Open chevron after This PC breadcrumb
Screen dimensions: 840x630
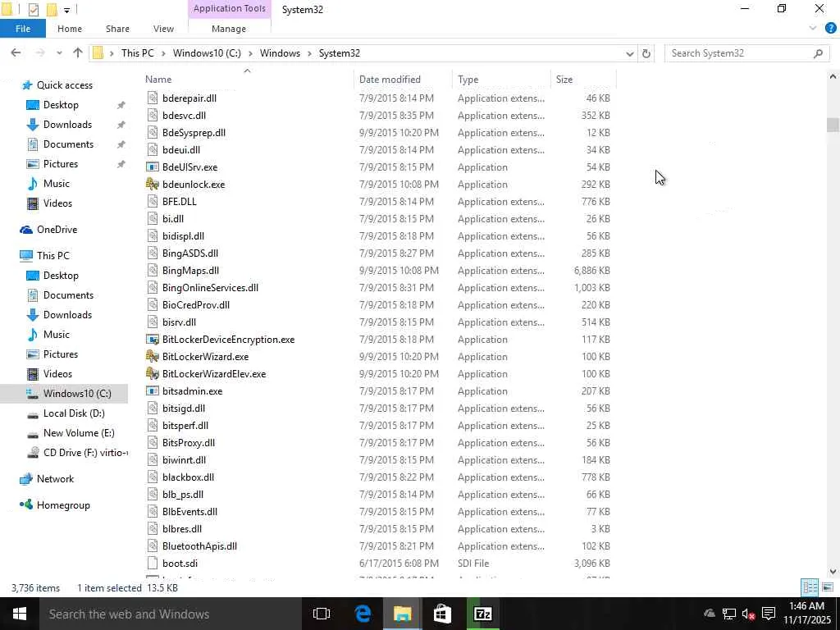point(163,53)
